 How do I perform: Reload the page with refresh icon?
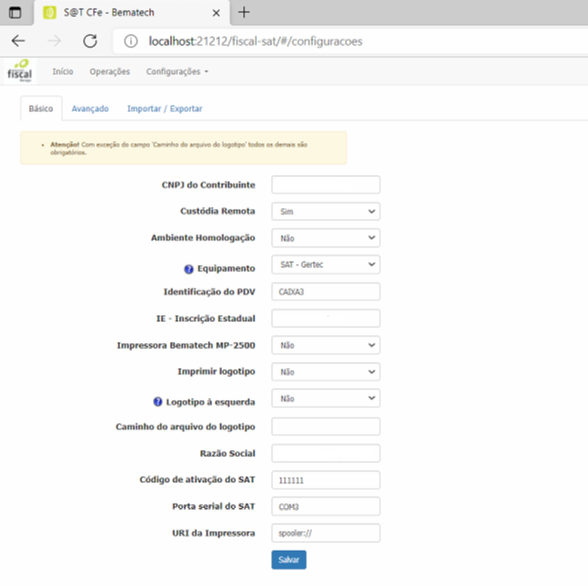pos(90,41)
